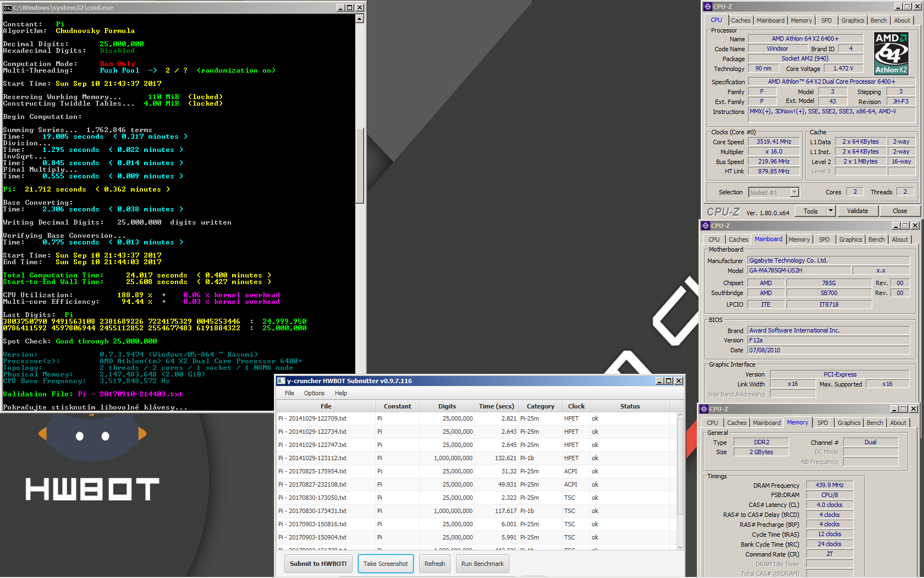Open the Options menu in HWBOT Submitter
The width and height of the screenshot is (924, 578).
point(314,393)
